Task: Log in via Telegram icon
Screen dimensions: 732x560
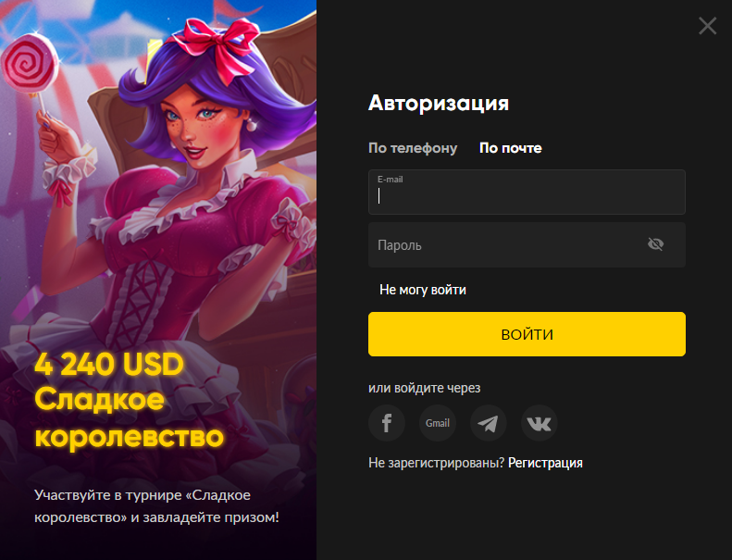Action: [x=489, y=423]
